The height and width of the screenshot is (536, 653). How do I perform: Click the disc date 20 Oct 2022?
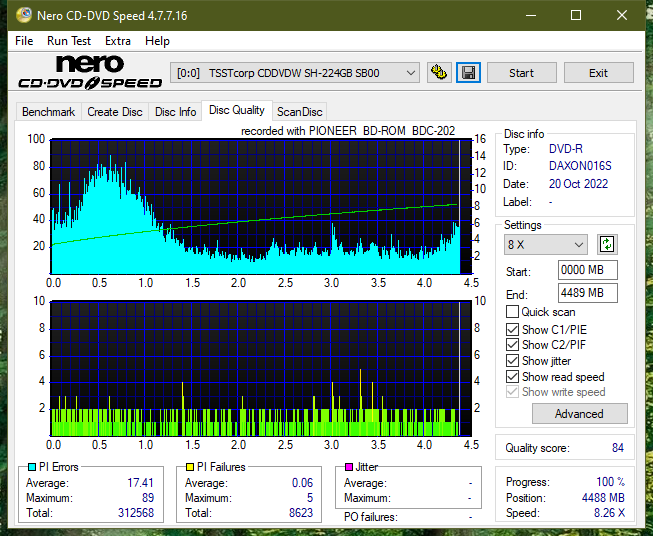point(578,184)
